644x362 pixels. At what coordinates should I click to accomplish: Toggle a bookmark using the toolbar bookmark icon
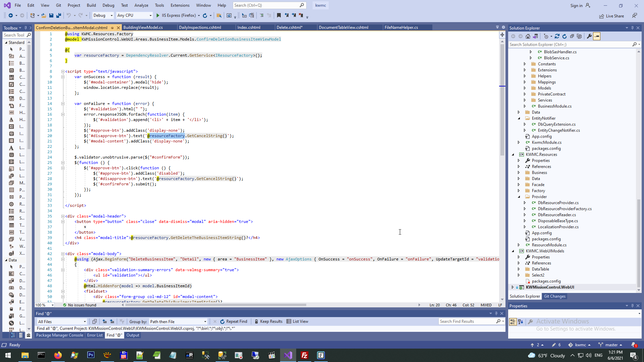pyautogui.click(x=279, y=15)
